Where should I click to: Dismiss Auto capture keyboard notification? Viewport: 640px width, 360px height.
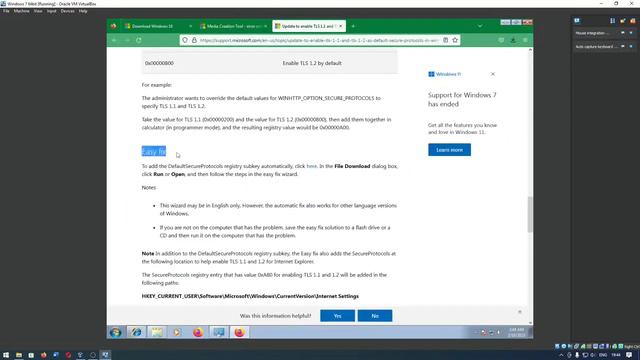(x=631, y=47)
